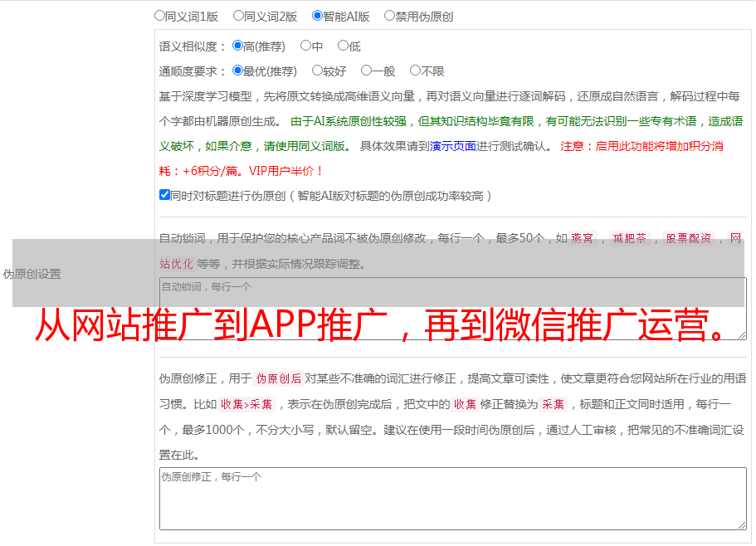Screen dimensions: 756x546
Task: Select the 同义词2版 radio option
Action: pyautogui.click(x=238, y=16)
